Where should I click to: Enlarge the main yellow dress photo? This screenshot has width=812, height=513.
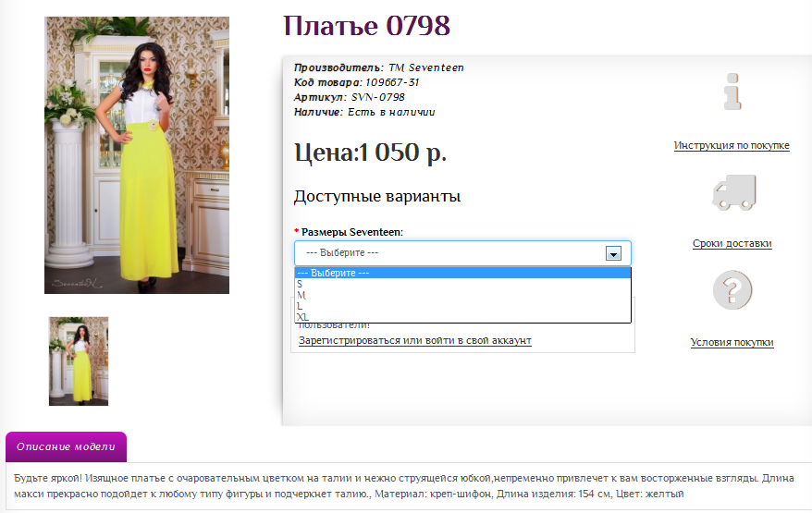pos(137,155)
